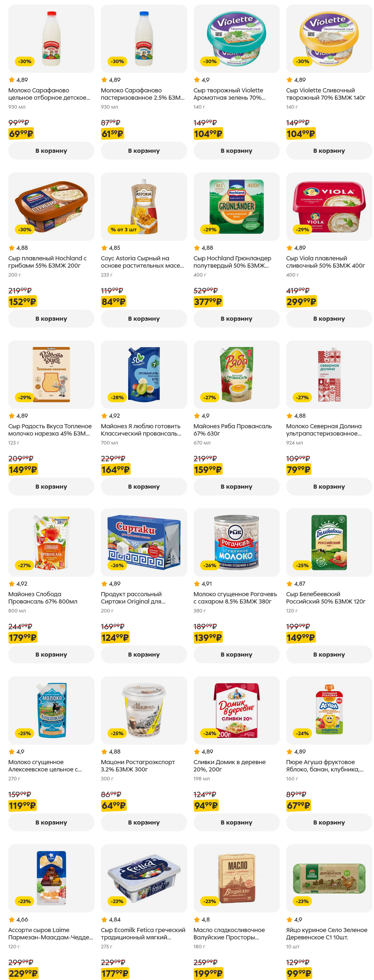The image size is (374, 980).
Task: Put Сыр Viola плавленый in cart
Action: (x=329, y=319)
